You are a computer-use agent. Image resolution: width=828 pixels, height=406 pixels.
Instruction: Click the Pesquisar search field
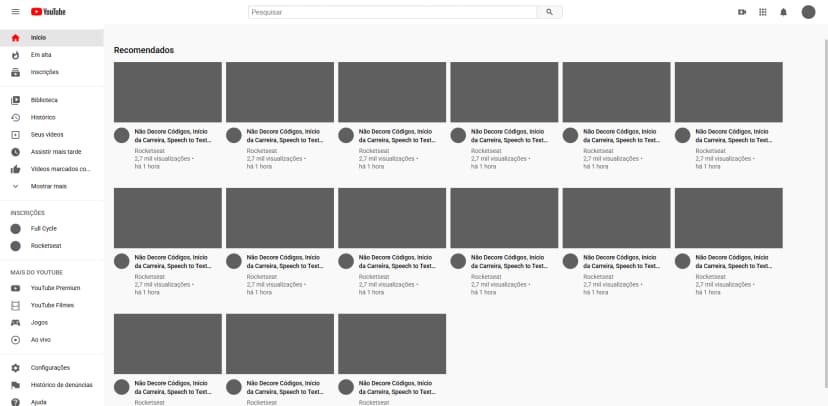pyautogui.click(x=392, y=12)
